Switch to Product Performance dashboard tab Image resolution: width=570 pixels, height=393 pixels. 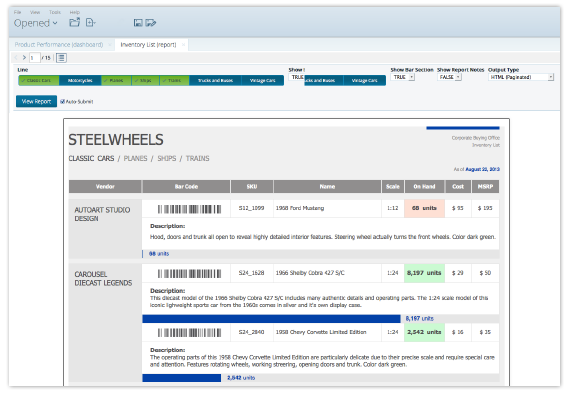(59, 45)
